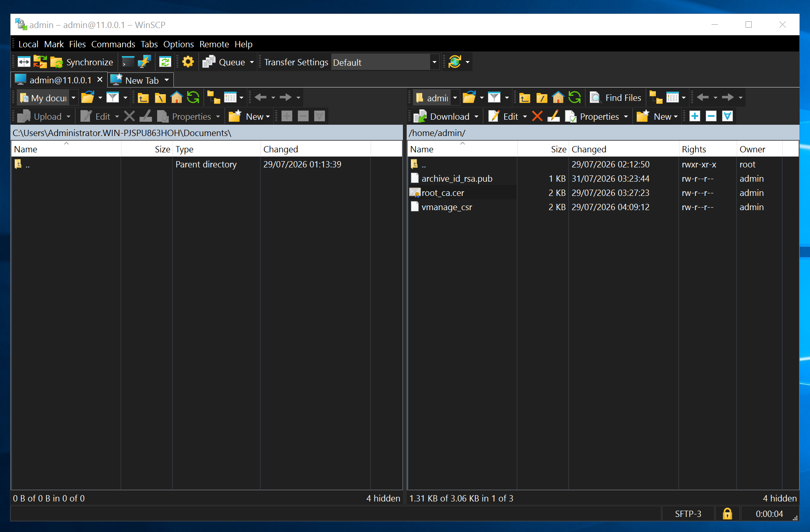Click the remote Edit button
The width and height of the screenshot is (810, 532).
point(503,116)
